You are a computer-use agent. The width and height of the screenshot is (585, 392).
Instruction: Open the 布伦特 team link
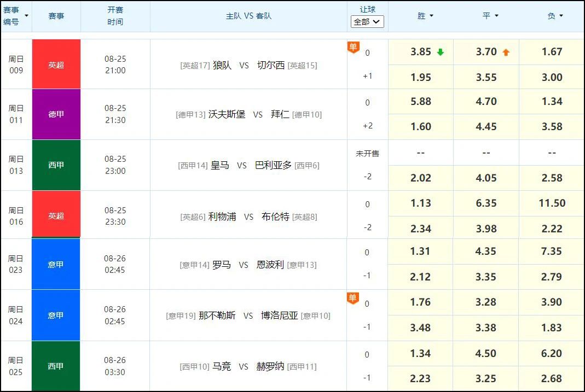click(275, 217)
